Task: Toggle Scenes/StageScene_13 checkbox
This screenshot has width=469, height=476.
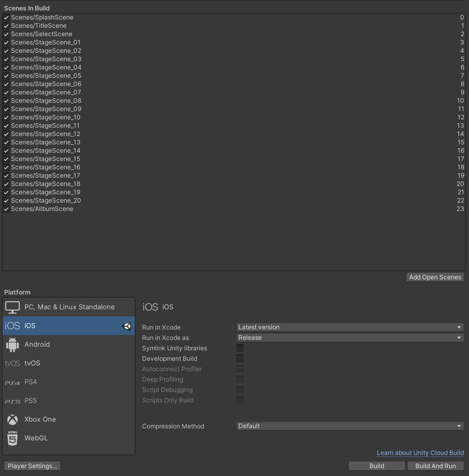Action: 6,142
